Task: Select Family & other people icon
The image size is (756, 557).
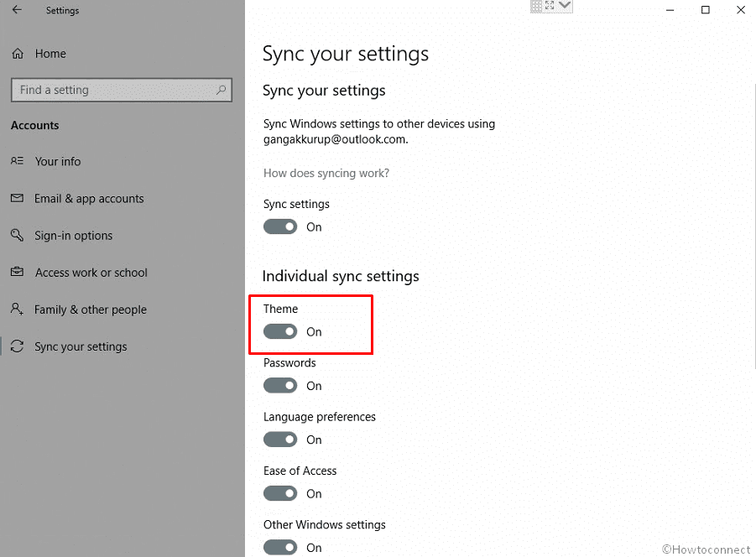Action: pos(17,309)
